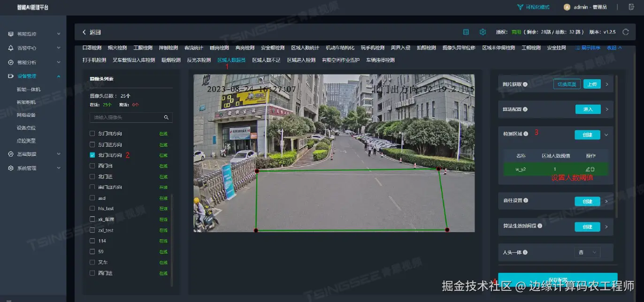
Task: Delete the w_y2 region via trash icon
Action: click(593, 169)
